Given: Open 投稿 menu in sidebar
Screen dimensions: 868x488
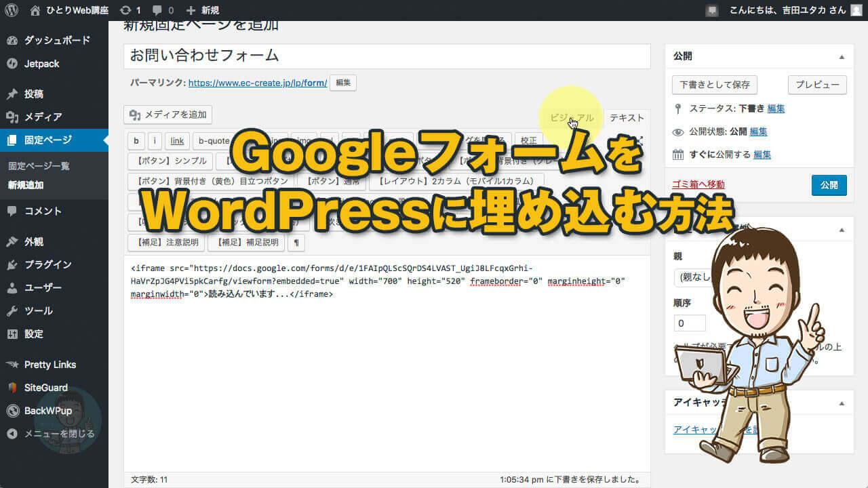Looking at the screenshot, I should (54, 94).
